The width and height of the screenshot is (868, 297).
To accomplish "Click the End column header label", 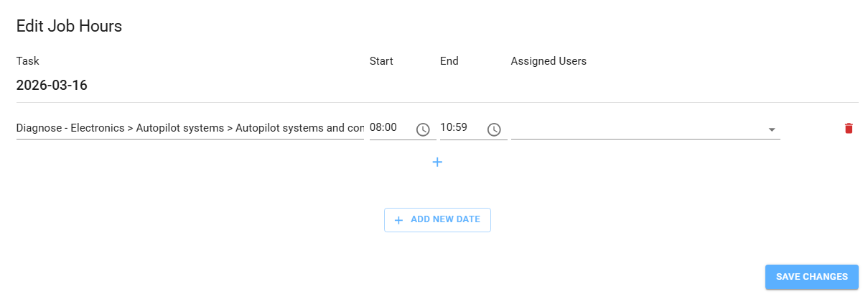I will pyautogui.click(x=449, y=61).
